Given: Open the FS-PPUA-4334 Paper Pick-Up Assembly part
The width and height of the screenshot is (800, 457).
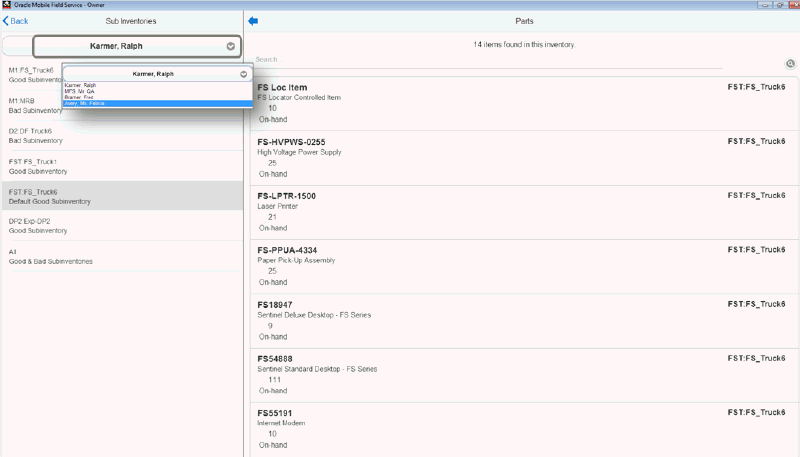Looking at the screenshot, I should [x=524, y=266].
